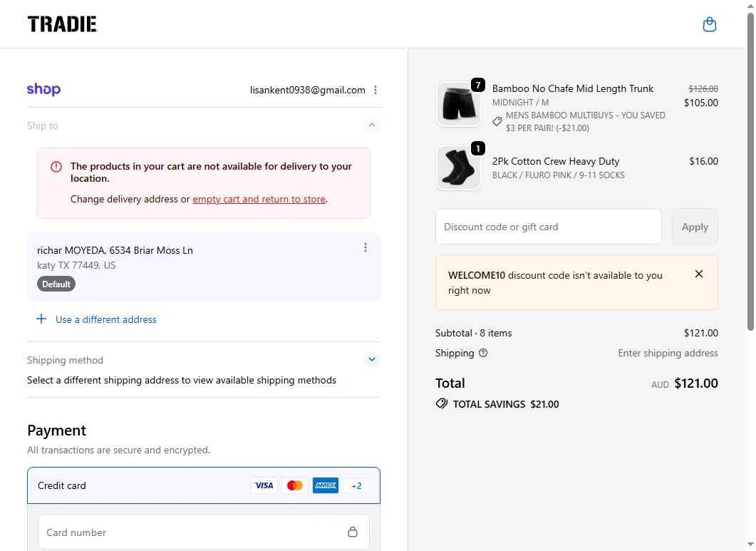Click the $16.00 socks price
756x551 pixels.
pos(703,161)
